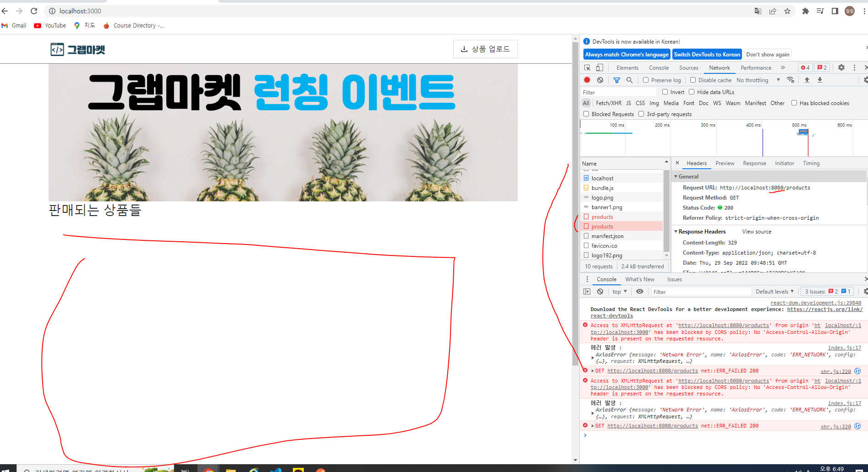868x472 pixels.
Task: Open the xhr.js:220 link
Action: (x=835, y=371)
